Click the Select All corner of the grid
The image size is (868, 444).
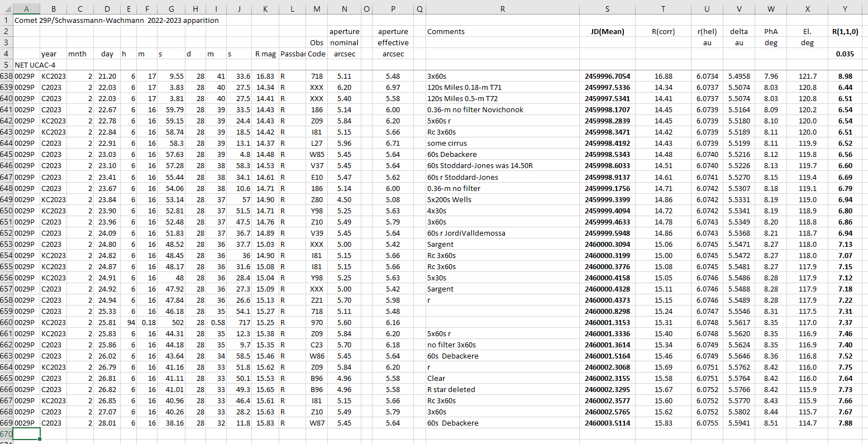6,9
